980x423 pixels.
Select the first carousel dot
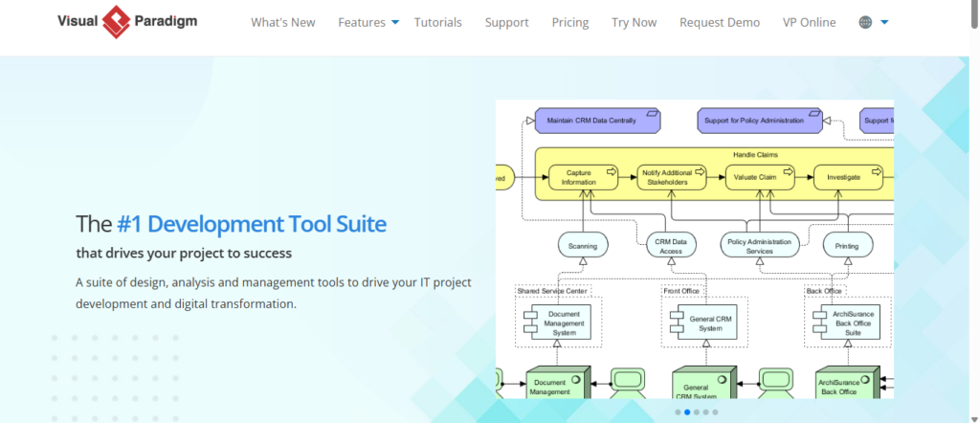coord(678,412)
